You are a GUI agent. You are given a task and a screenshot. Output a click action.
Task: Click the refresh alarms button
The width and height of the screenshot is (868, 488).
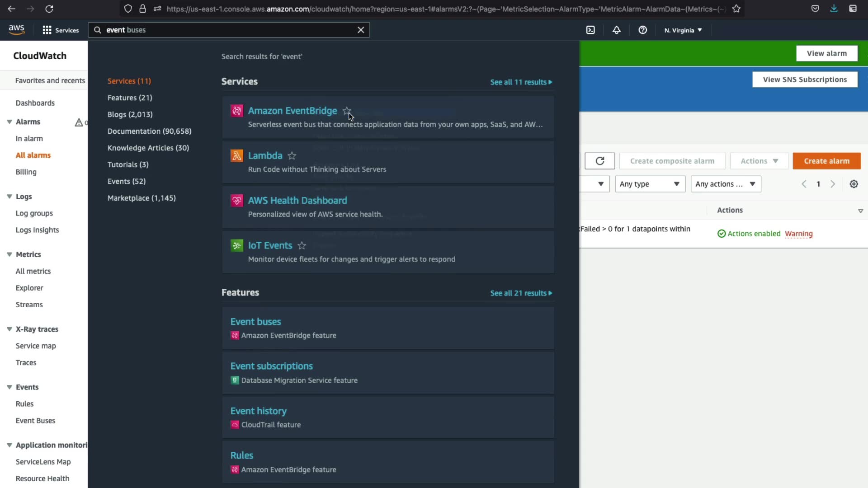pos(599,161)
